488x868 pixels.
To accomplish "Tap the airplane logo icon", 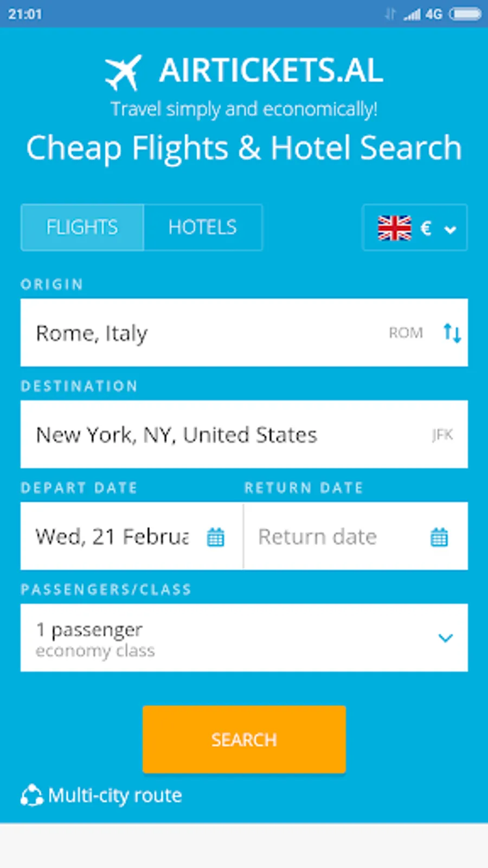I will [124, 72].
